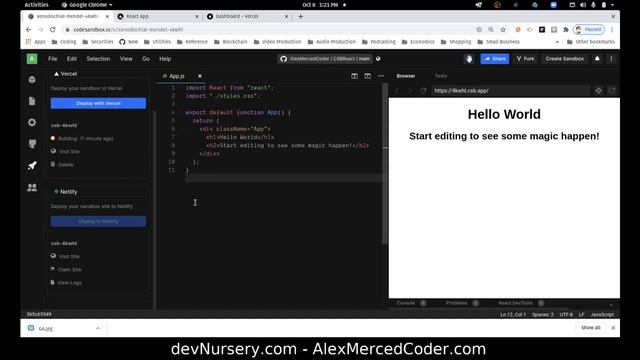Screen dimensions: 640x360
Task: Open the Edit menu
Action: [72, 59]
